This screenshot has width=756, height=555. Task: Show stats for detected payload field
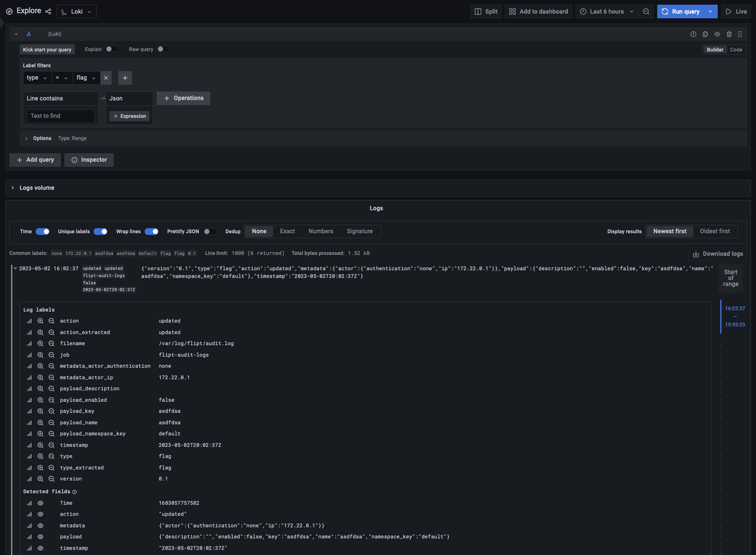tap(29, 537)
